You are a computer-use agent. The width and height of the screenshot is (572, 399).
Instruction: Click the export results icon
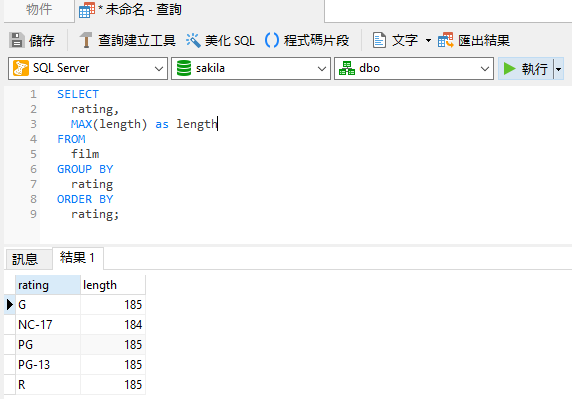(446, 40)
